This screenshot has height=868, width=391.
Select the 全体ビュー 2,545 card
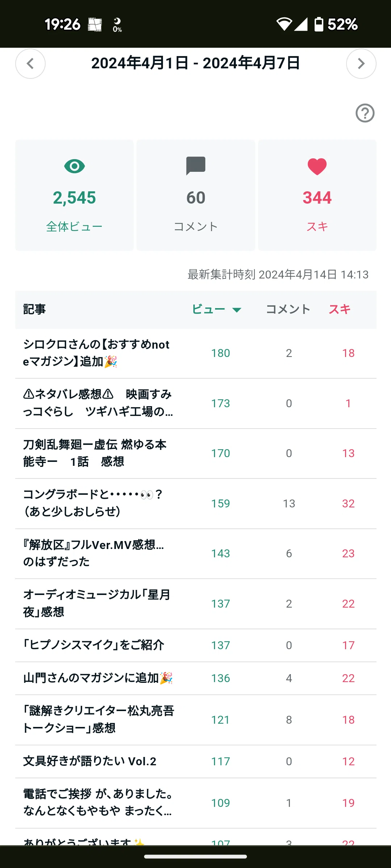75,195
